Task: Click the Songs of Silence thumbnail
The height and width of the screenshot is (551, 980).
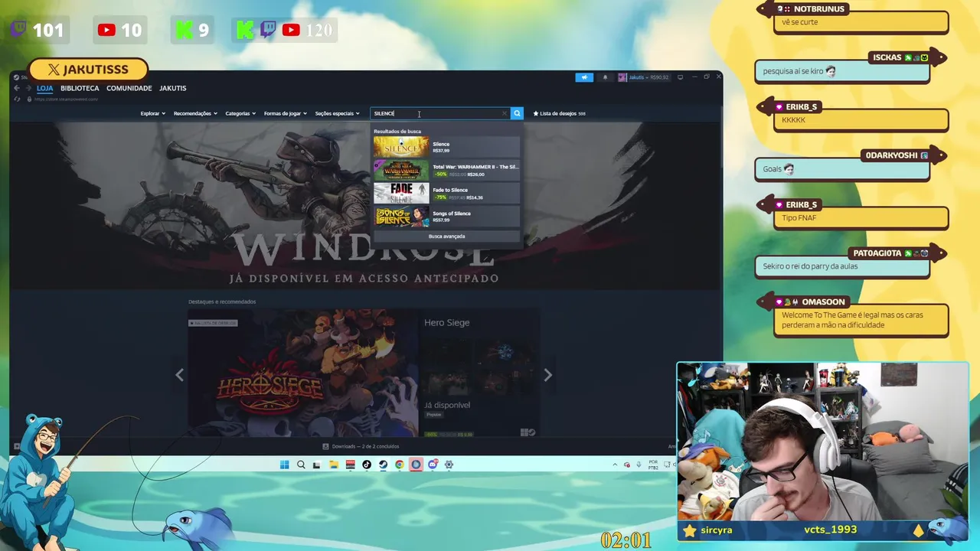Action: 401,217
